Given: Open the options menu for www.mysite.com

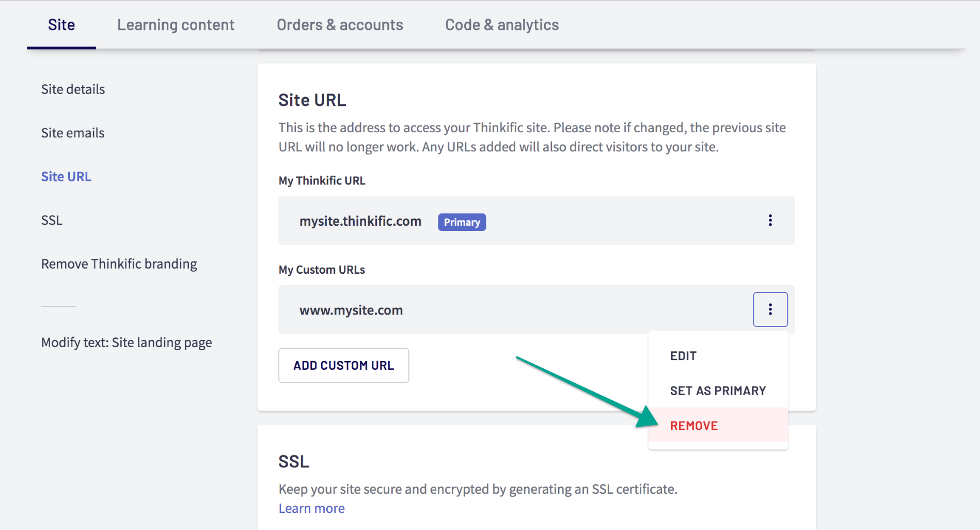Looking at the screenshot, I should pyautogui.click(x=770, y=309).
